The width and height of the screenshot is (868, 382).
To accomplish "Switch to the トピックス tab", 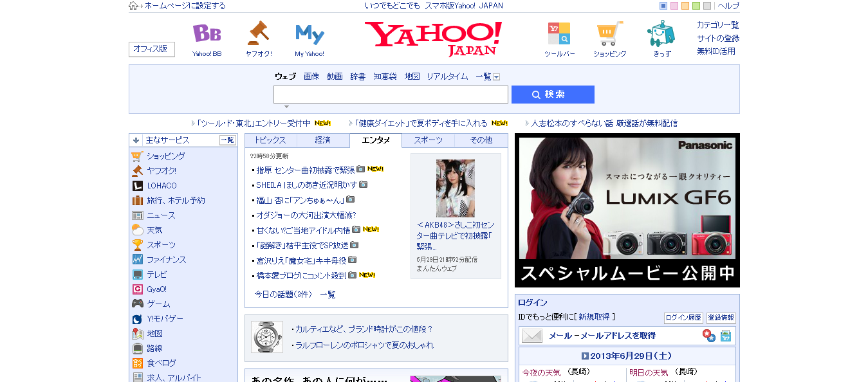I will point(270,140).
